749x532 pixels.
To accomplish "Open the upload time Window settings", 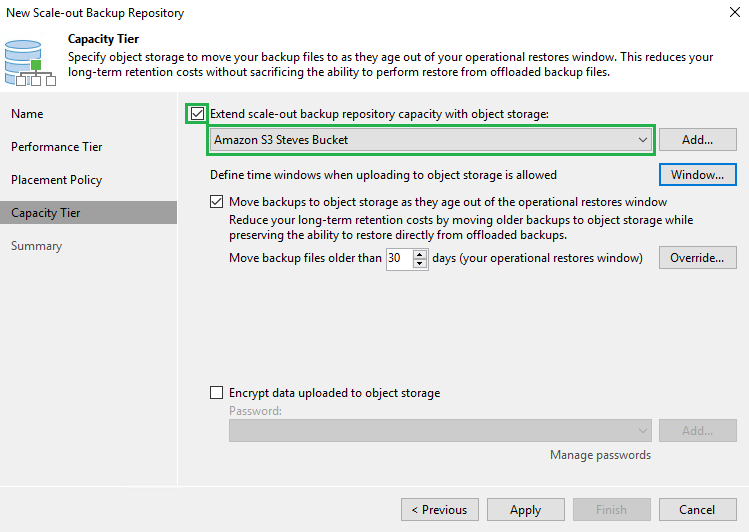I will (x=697, y=174).
